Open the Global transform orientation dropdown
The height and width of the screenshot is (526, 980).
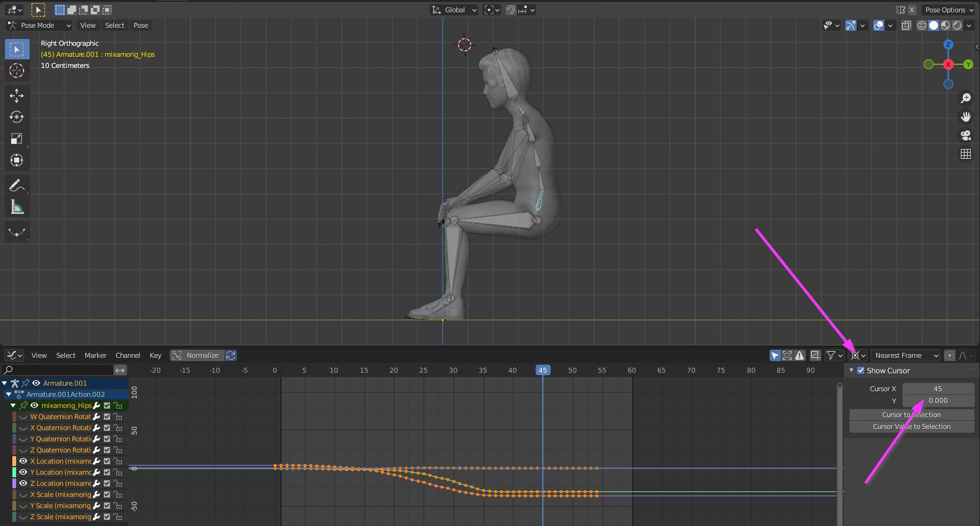coord(454,10)
